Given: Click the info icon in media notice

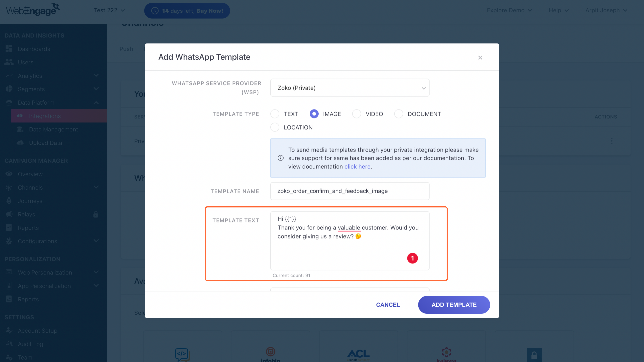Looking at the screenshot, I should pyautogui.click(x=281, y=158).
